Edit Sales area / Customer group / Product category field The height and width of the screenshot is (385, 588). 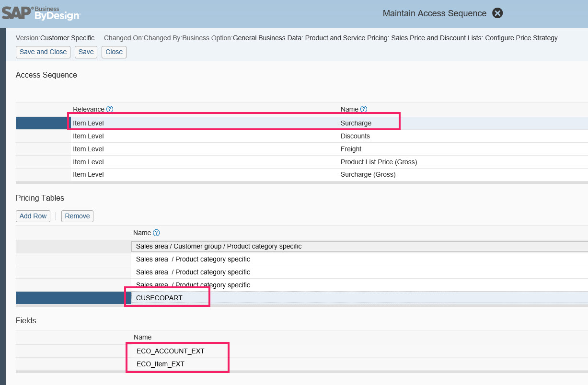(359, 246)
